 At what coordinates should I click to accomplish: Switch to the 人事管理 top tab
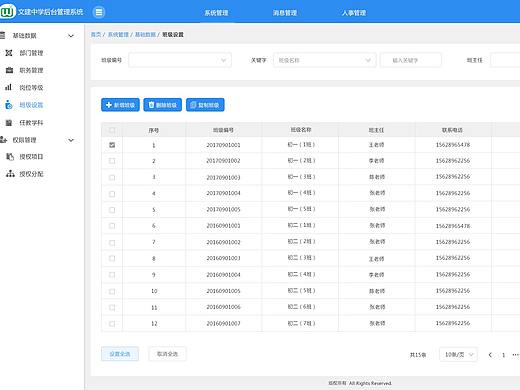[354, 13]
